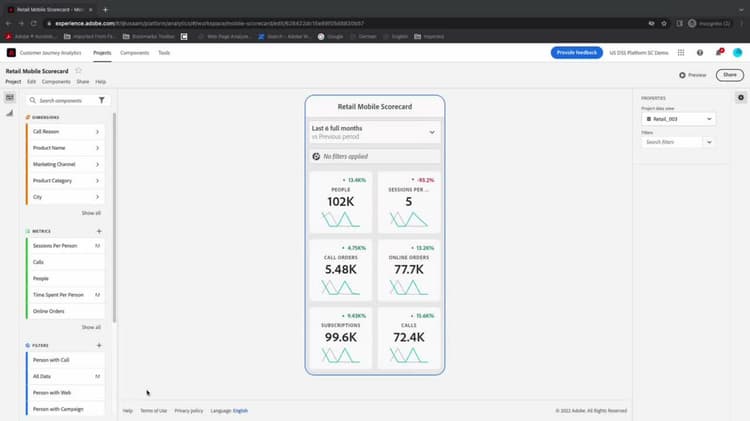This screenshot has height=421, width=750.
Task: Open the Edit menu
Action: [32, 82]
